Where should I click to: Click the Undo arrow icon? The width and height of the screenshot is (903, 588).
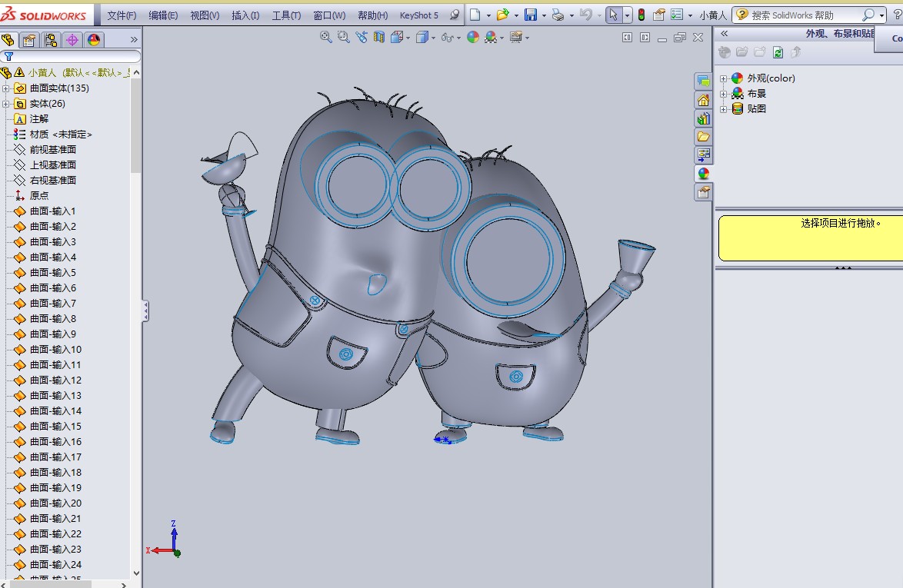click(585, 15)
